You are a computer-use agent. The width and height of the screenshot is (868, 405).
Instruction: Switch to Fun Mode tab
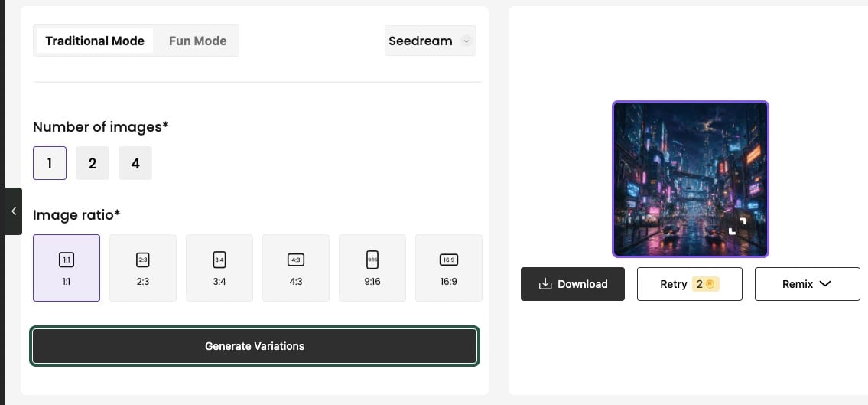197,41
